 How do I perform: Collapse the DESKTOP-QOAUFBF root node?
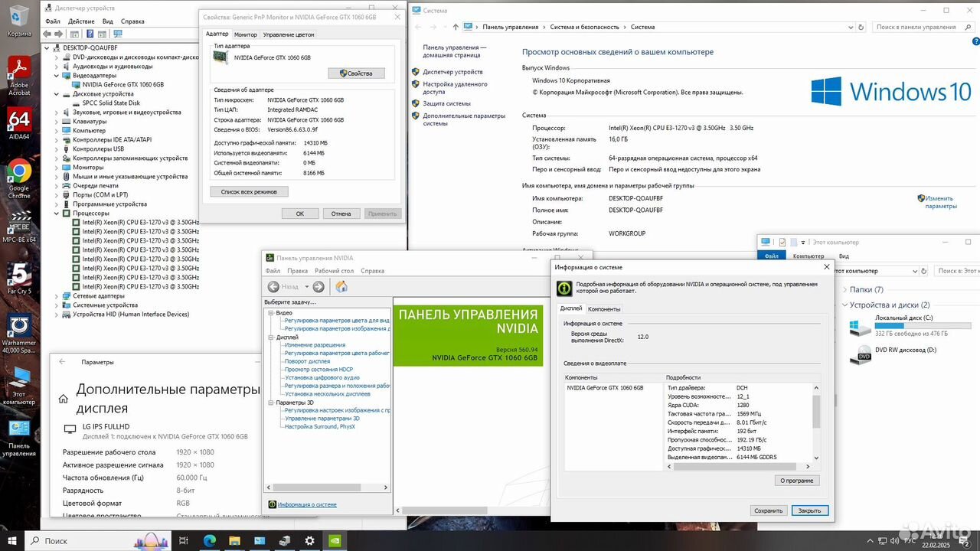click(48, 47)
